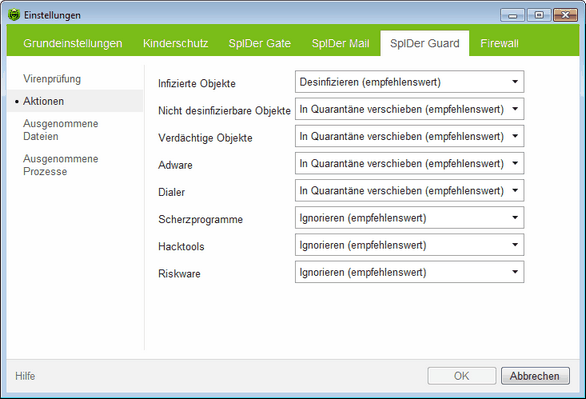Click the Scherzprogramme label

coord(200,219)
